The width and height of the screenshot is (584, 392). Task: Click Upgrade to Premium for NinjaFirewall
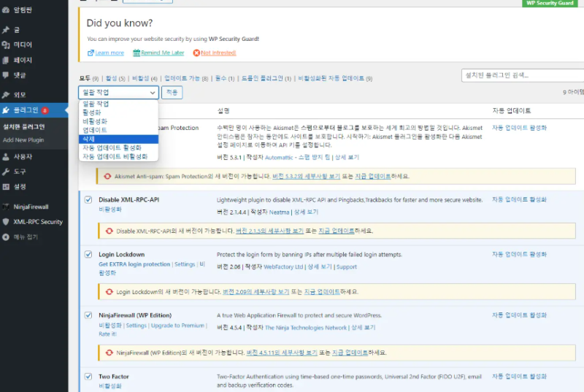tap(177, 326)
